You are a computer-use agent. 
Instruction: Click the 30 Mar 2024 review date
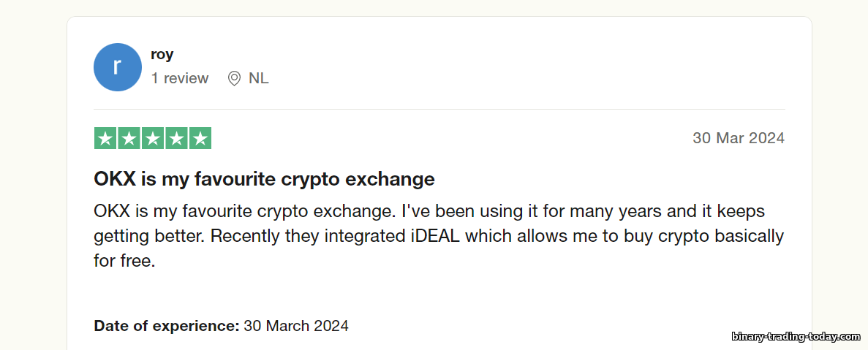click(739, 138)
